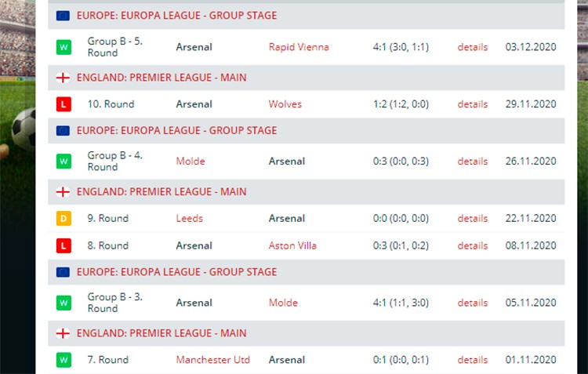Click the orange D badge for Leeds match
This screenshot has width=588, height=374.
coord(64,219)
